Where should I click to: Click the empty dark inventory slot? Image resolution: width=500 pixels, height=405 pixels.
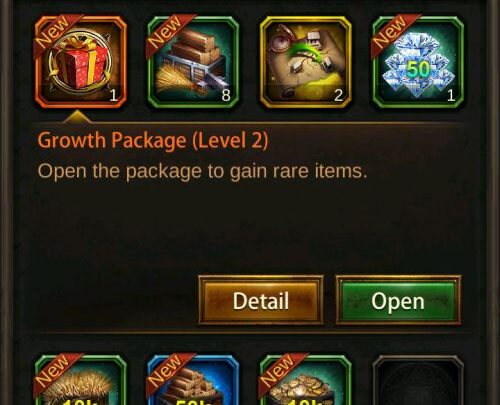pyautogui.click(x=418, y=379)
